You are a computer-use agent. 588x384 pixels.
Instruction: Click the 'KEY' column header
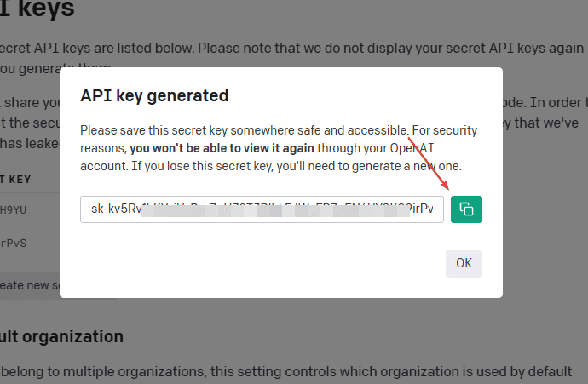pyautogui.click(x=20, y=180)
